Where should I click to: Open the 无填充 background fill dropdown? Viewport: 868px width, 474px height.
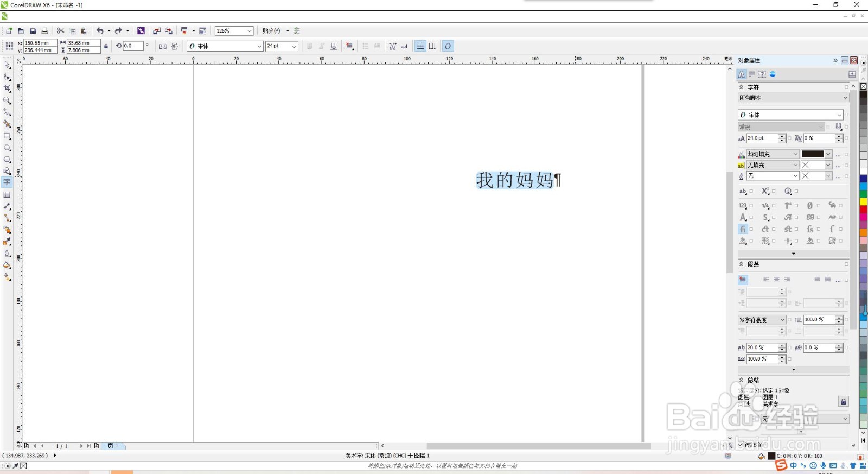pyautogui.click(x=773, y=165)
